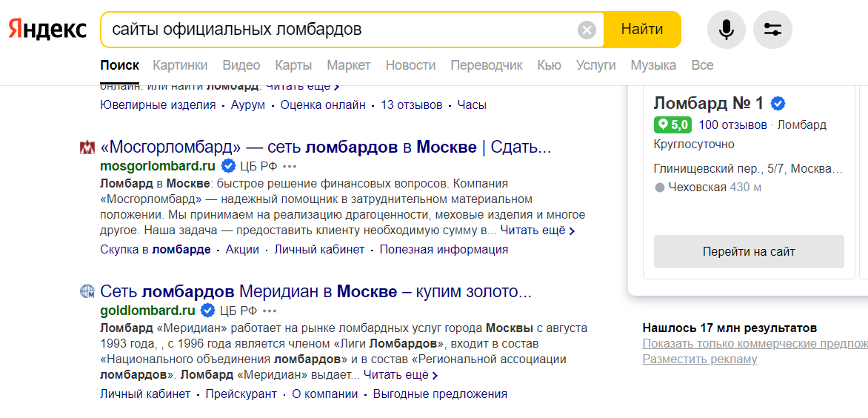Open the Полезная информация sitelink

click(x=444, y=250)
